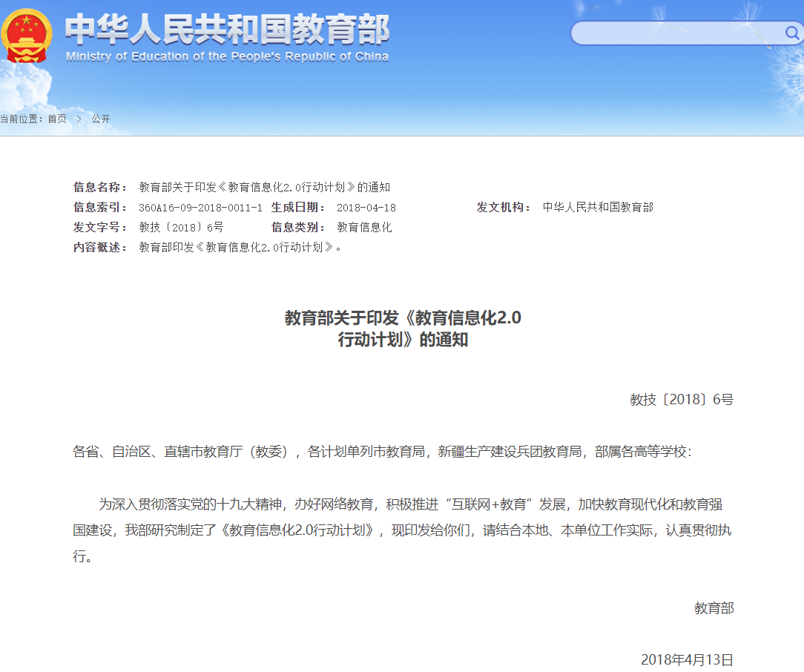Viewport: 804px width, 672px height.
Task: Click the search magnifier icon
Action: click(791, 33)
